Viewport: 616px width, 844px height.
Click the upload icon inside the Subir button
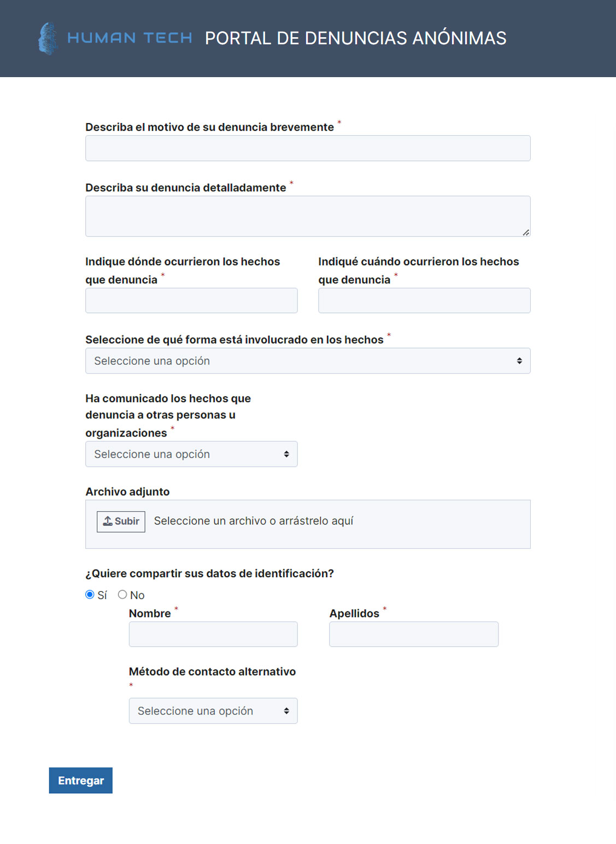coord(108,521)
